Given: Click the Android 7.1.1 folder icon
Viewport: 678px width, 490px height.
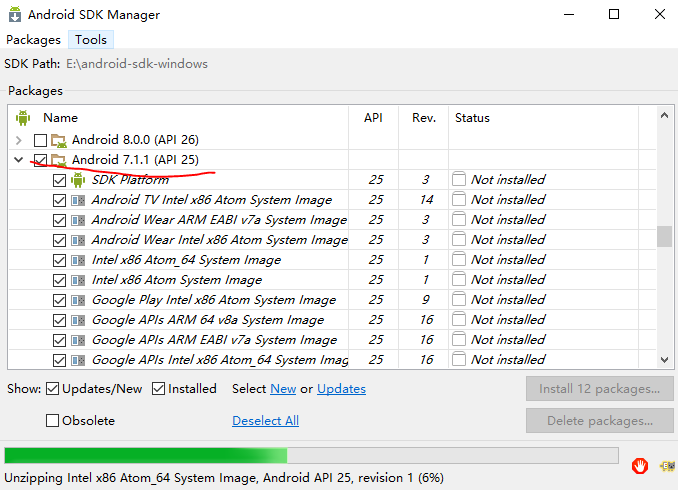Looking at the screenshot, I should [59, 160].
